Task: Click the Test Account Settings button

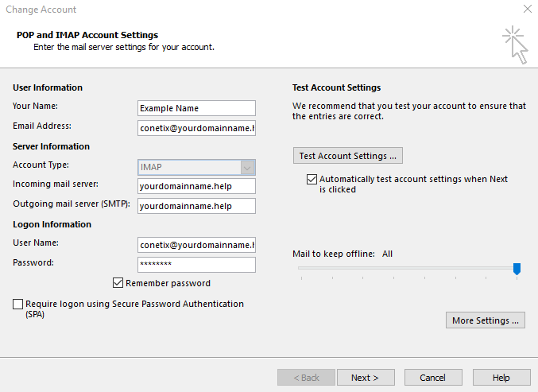Action: point(348,156)
